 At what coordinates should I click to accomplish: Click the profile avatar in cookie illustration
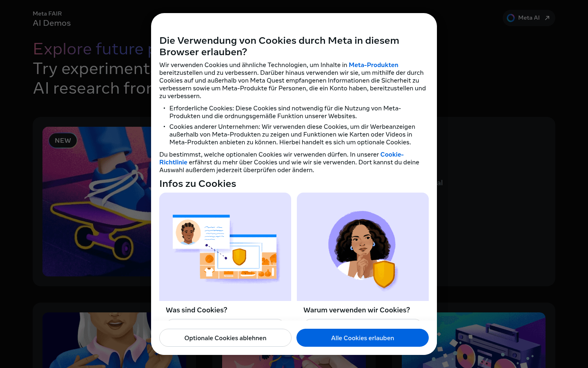click(x=188, y=232)
